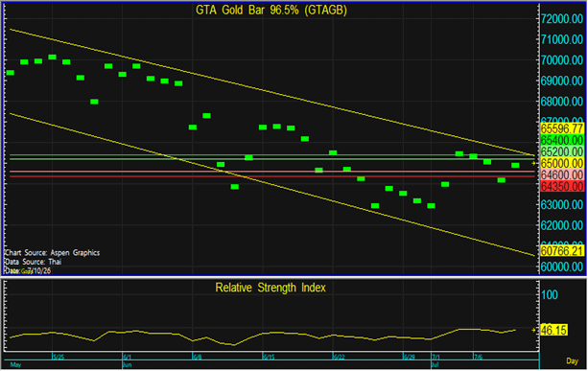Click the 70000.00 price axis label
588x371 pixels.
coord(562,60)
